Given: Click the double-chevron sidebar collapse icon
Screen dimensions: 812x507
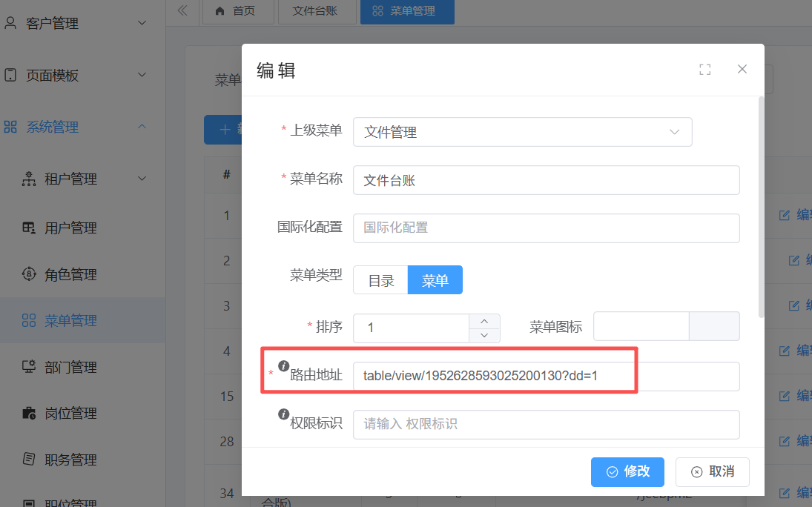Looking at the screenshot, I should (182, 10).
